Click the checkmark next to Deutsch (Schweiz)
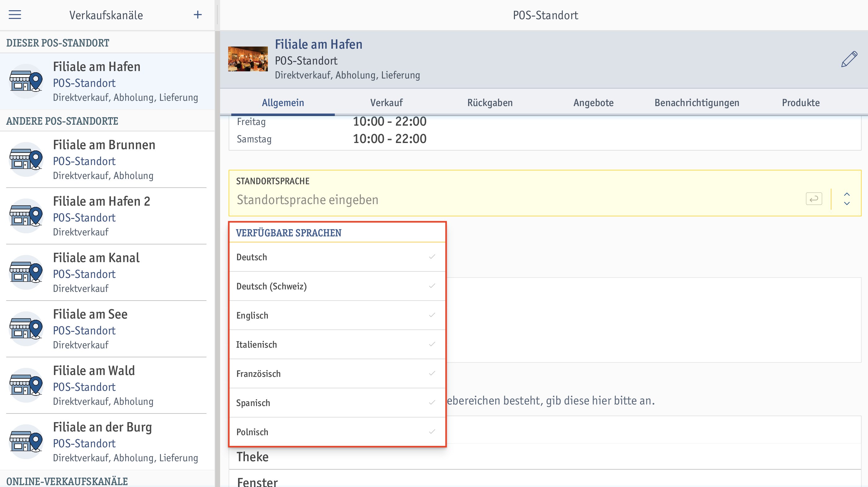Viewport: 868px width, 487px height. (432, 286)
